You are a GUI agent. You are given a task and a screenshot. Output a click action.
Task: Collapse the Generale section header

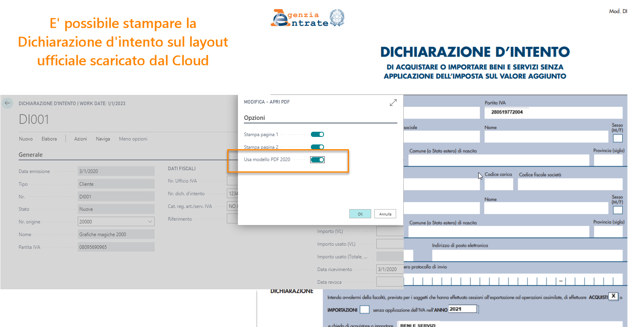click(x=31, y=155)
